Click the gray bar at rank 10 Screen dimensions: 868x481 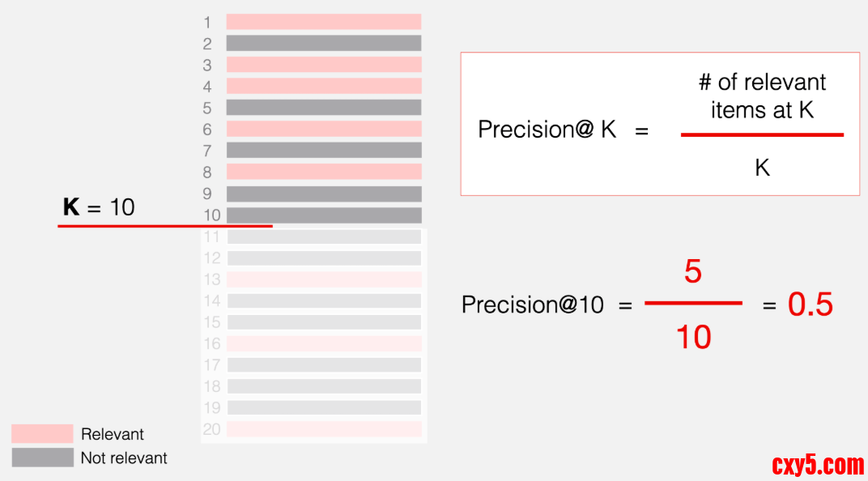click(324, 215)
